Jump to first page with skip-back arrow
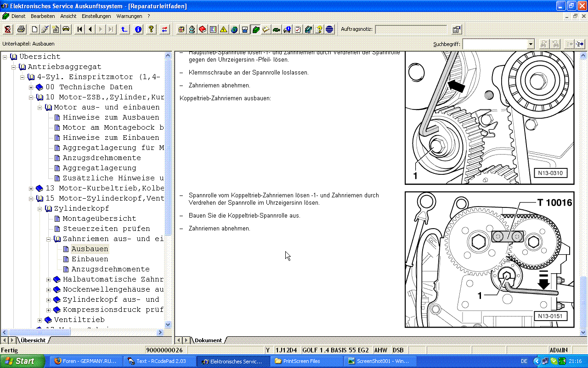The image size is (588, 368). [x=80, y=29]
